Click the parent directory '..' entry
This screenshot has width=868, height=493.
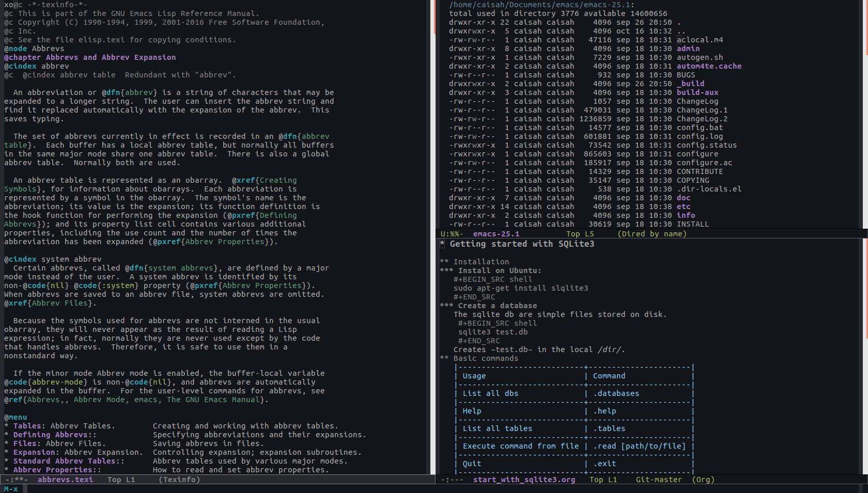coord(681,31)
